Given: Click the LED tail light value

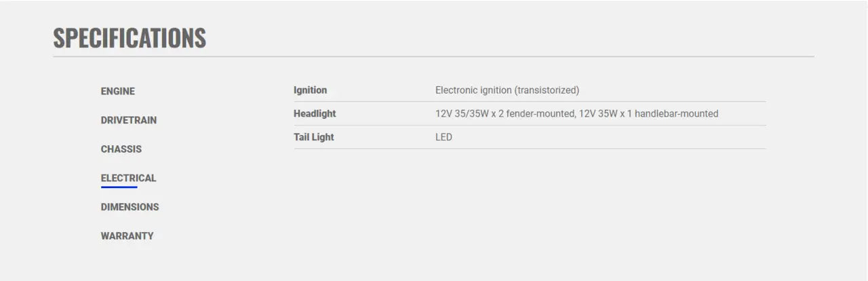Looking at the screenshot, I should click(443, 137).
